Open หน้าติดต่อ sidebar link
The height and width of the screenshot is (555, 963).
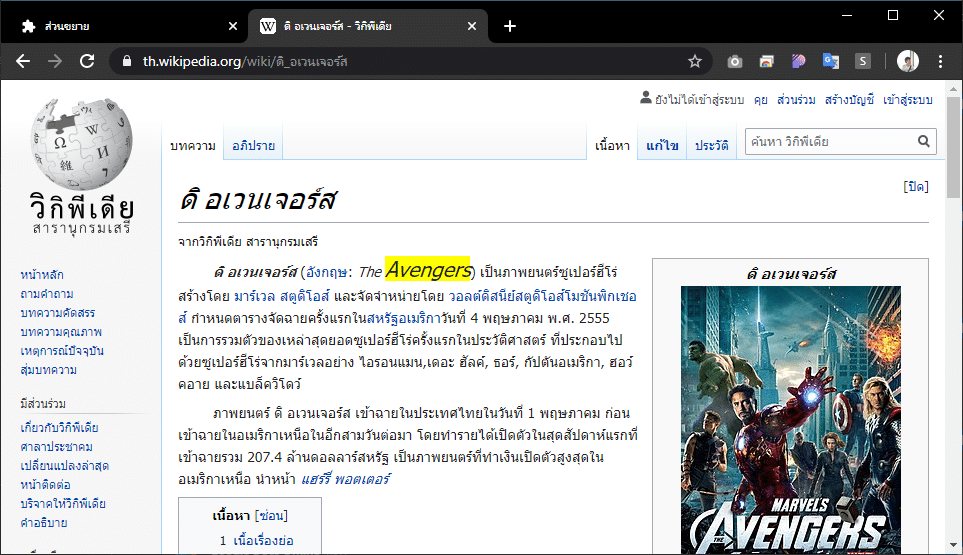point(45,485)
